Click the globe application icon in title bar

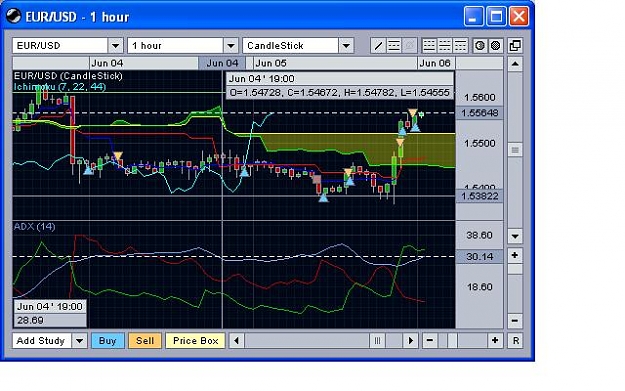(13, 17)
